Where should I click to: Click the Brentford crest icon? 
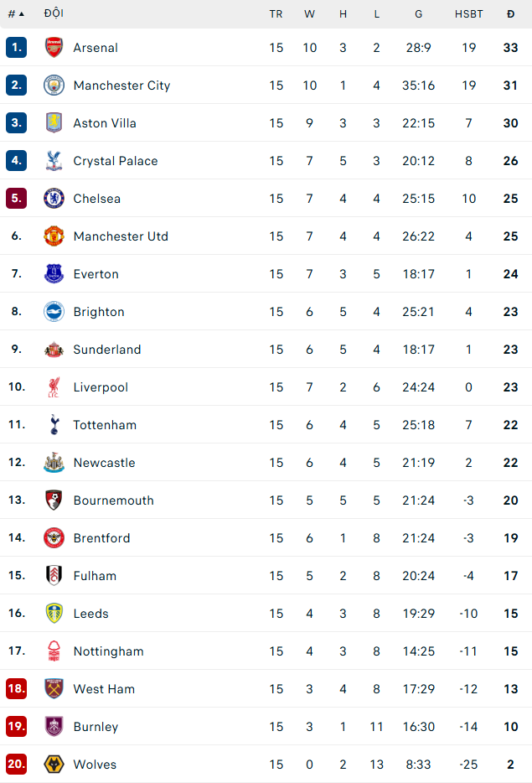[54, 538]
